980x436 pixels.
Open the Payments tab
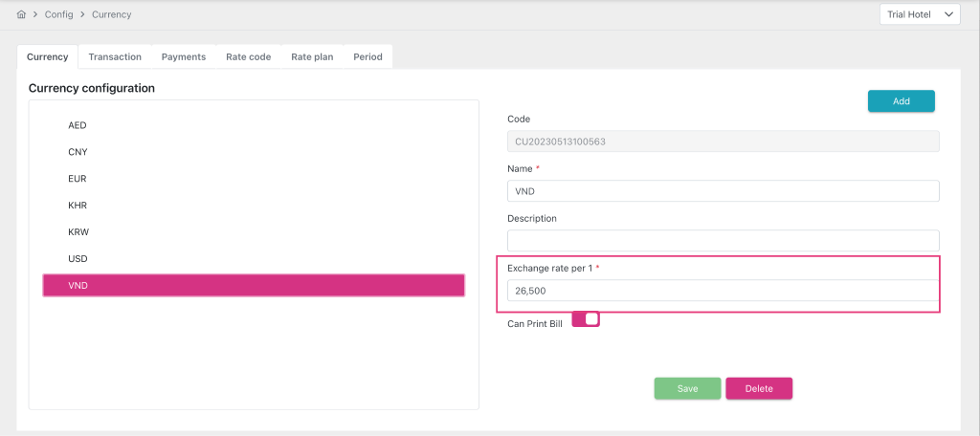[183, 57]
